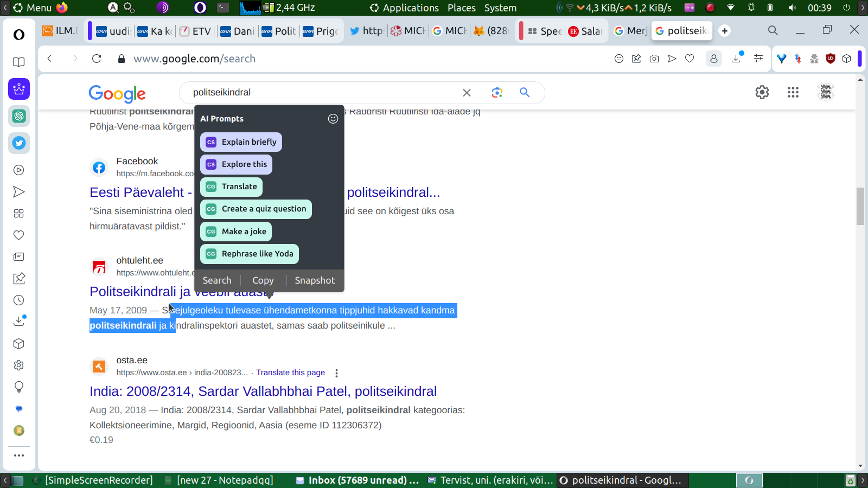Screen dimensions: 868x488
Task: Reload the current page
Action: [97, 59]
